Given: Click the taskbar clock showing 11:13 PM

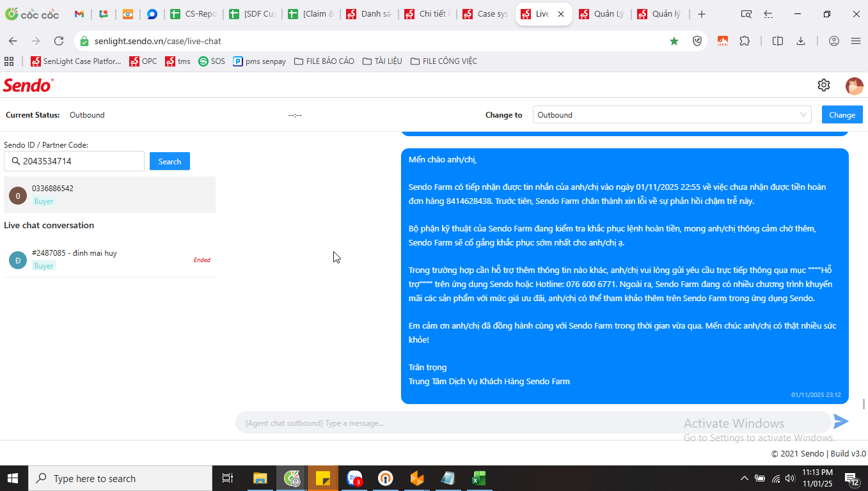Looking at the screenshot, I should [x=817, y=478].
